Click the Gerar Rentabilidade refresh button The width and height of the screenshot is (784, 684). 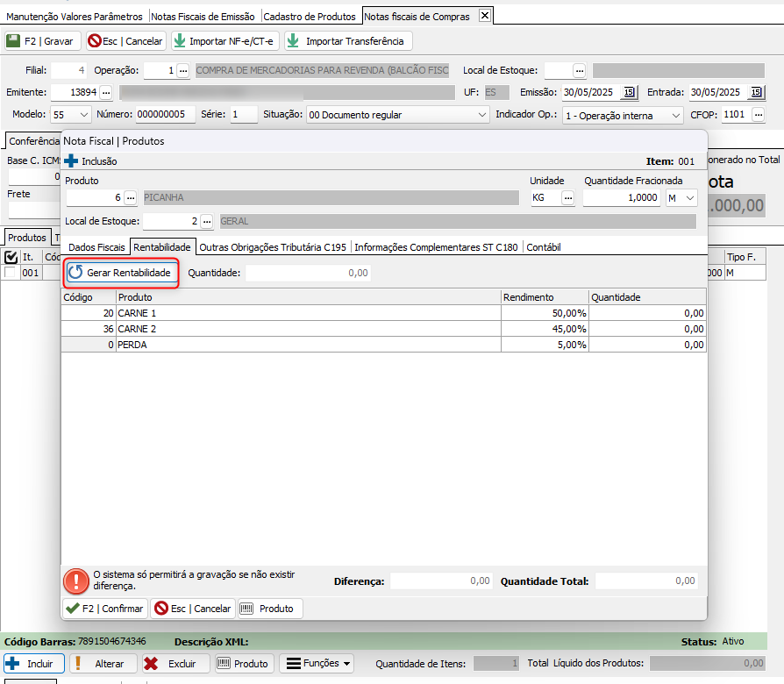pos(121,273)
